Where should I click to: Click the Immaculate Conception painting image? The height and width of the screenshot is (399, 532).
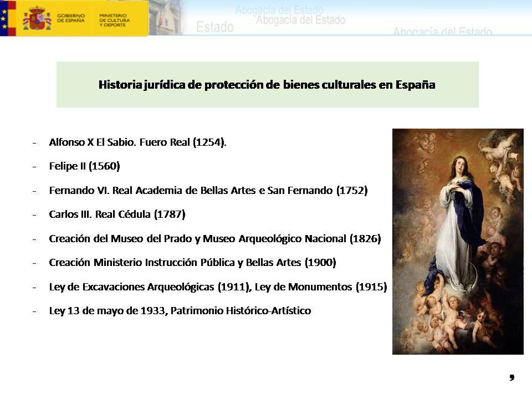(x=458, y=242)
